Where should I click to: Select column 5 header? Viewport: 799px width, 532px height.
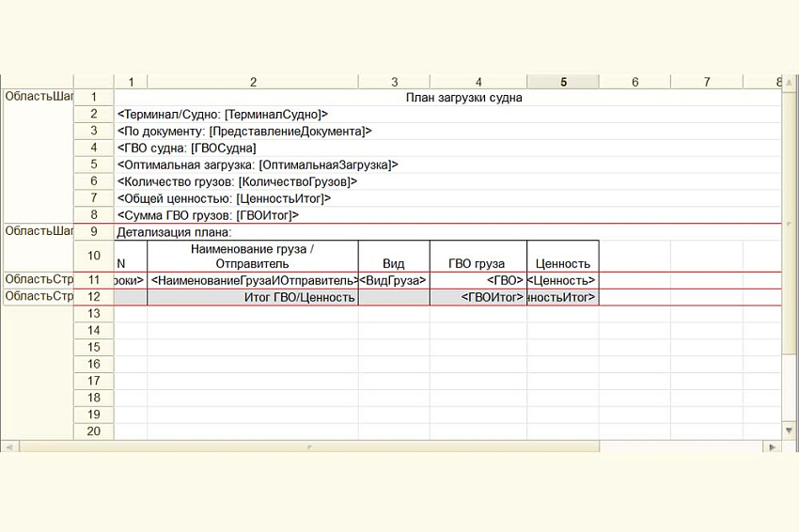563,83
